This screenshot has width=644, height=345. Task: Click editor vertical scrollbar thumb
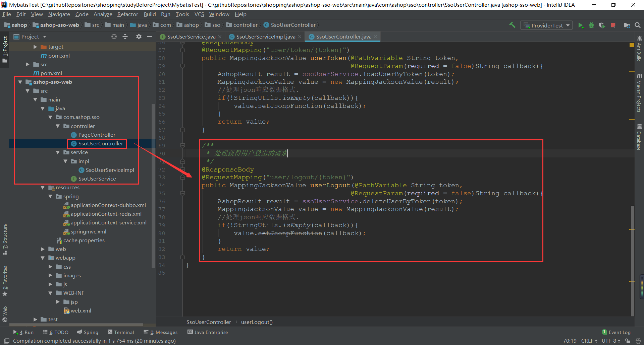tap(633, 261)
